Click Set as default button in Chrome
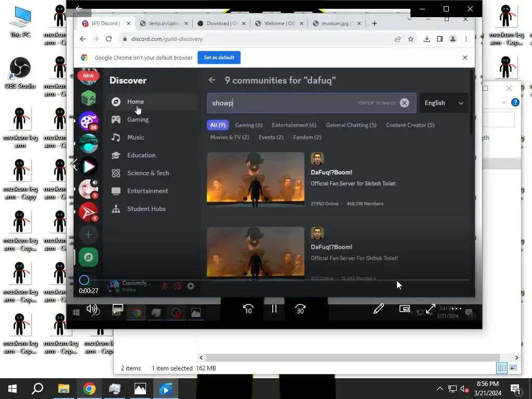This screenshot has height=399, width=532. pyautogui.click(x=219, y=57)
